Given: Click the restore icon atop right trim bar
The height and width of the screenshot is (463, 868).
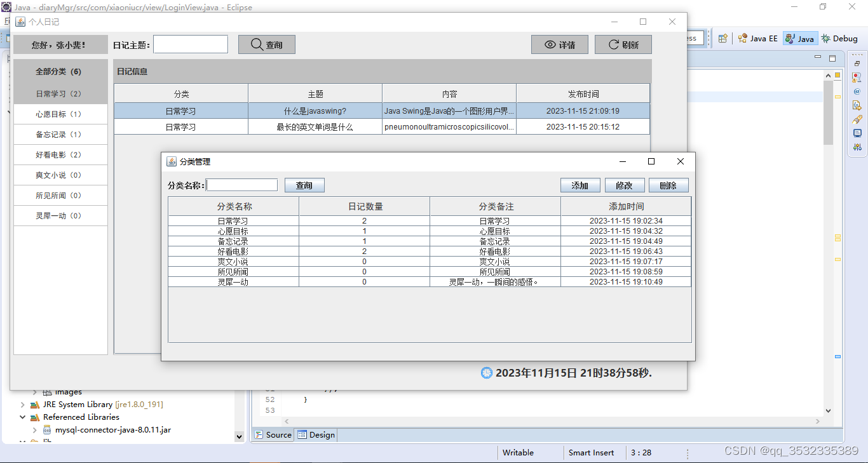Looking at the screenshot, I should [857, 64].
